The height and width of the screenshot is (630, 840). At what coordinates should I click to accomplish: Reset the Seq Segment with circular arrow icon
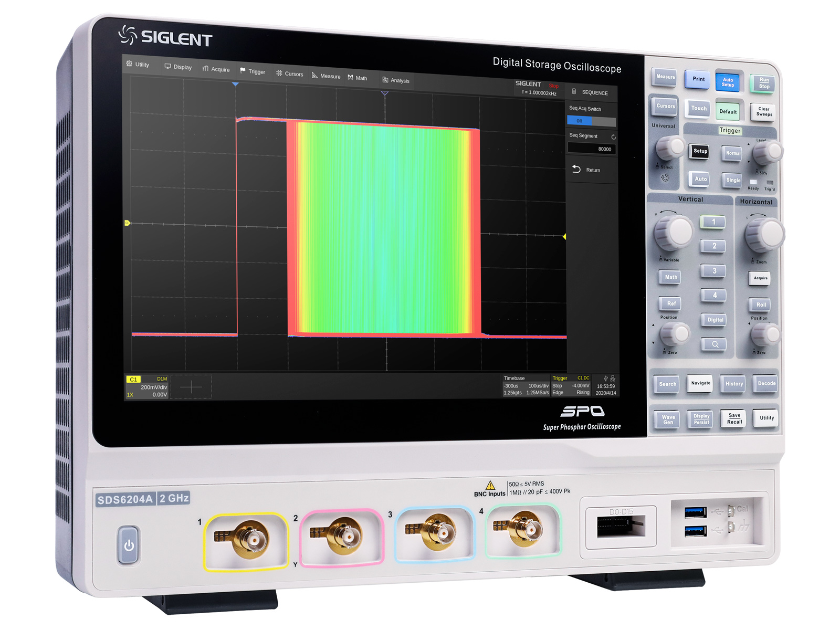click(x=613, y=136)
